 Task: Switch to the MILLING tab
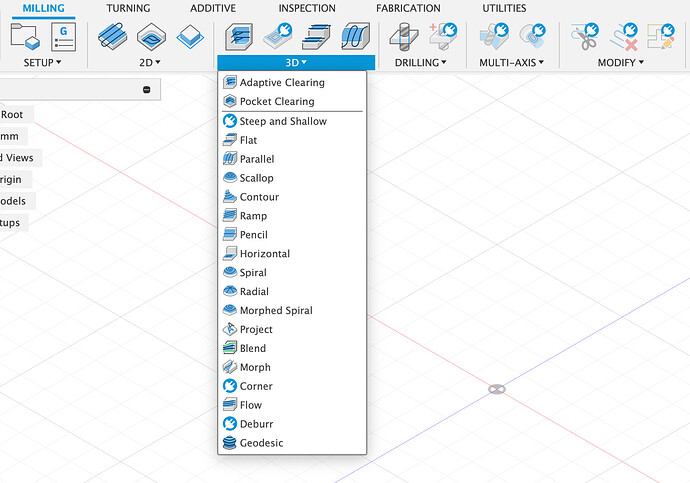(44, 8)
